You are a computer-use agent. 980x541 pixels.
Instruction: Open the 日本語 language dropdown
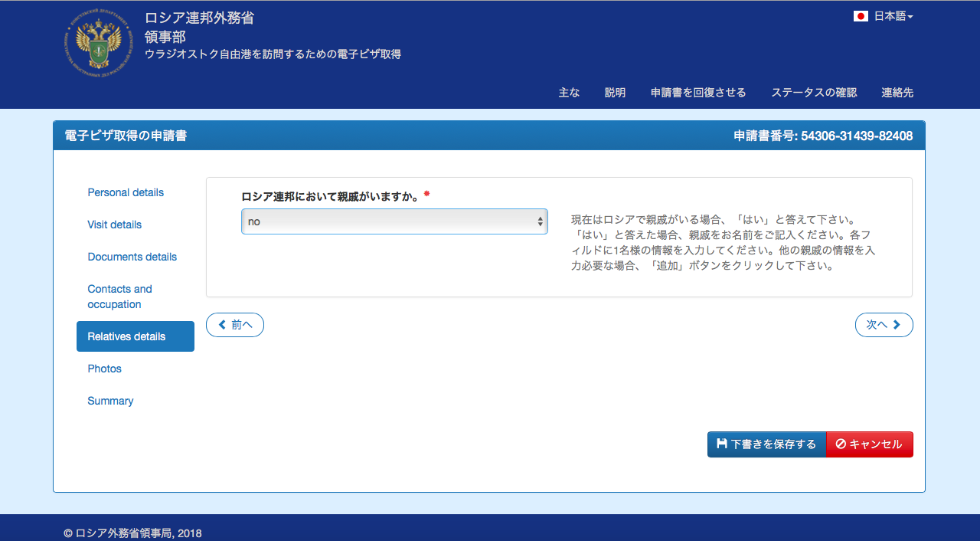coord(893,16)
